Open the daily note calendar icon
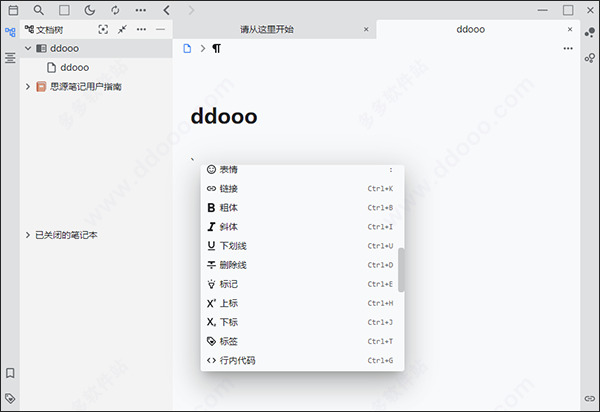600x412 pixels. tap(13, 10)
